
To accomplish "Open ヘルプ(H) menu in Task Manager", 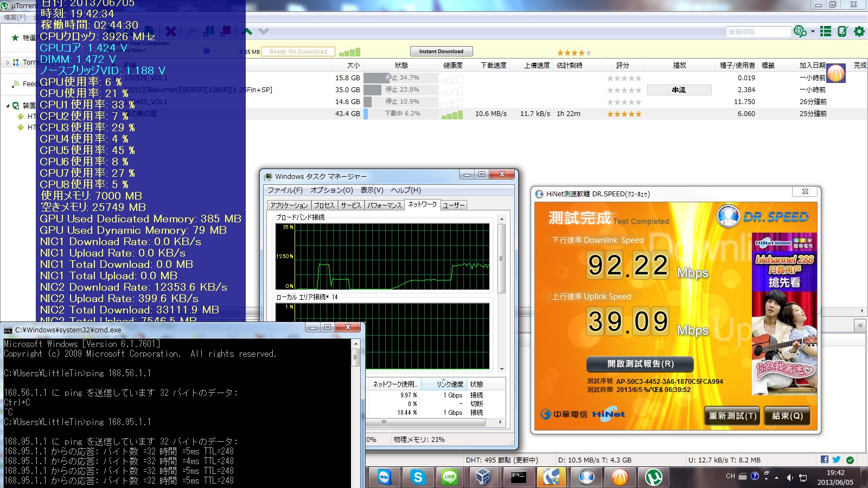I will point(406,190).
